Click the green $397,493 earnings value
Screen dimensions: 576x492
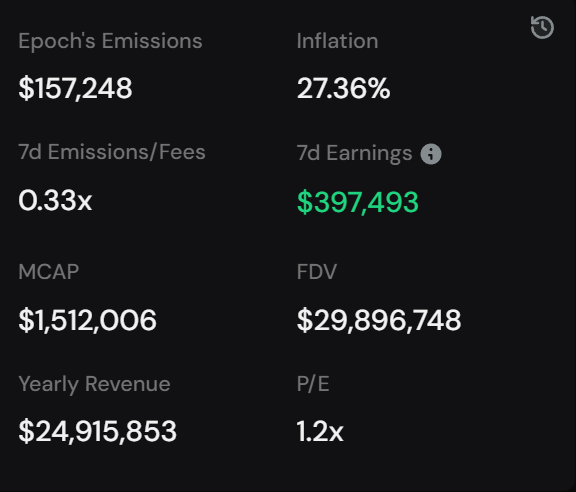[358, 202]
